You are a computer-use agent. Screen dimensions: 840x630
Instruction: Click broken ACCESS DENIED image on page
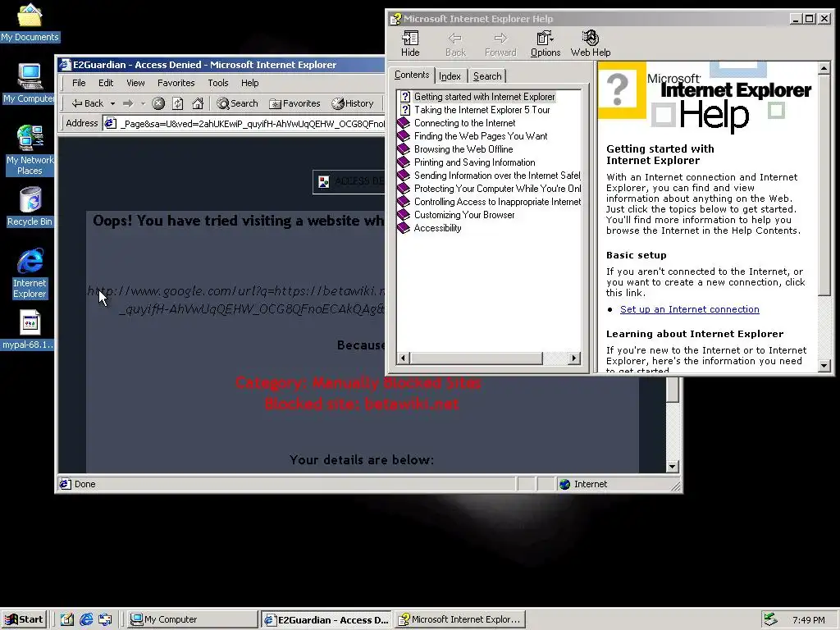point(349,181)
